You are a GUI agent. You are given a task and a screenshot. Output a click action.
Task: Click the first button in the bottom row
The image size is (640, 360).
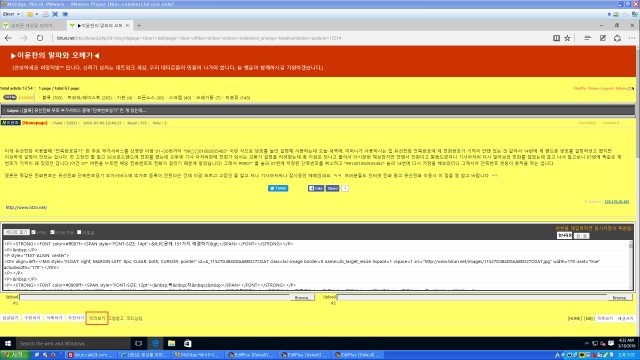(10, 318)
